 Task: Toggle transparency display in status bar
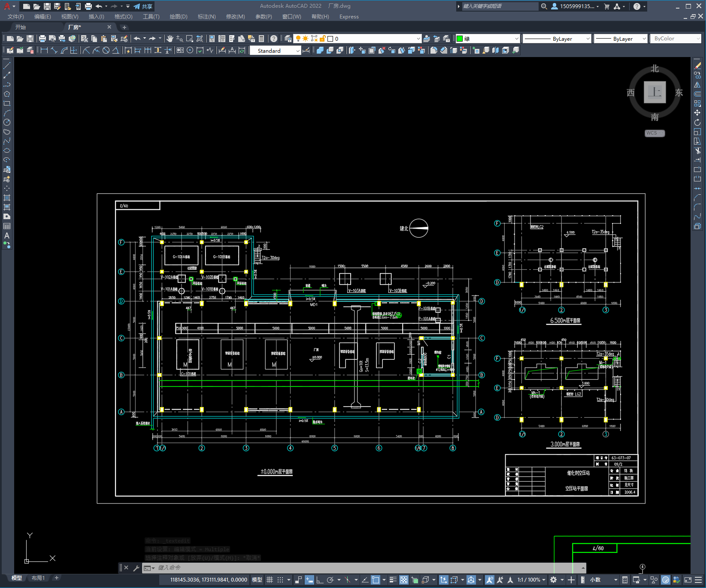coord(404,580)
